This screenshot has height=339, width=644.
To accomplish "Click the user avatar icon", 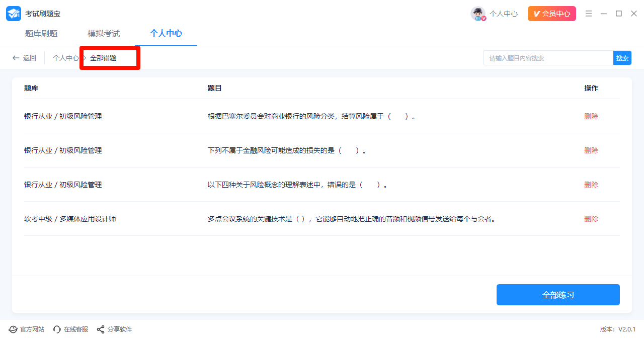I will tap(478, 14).
